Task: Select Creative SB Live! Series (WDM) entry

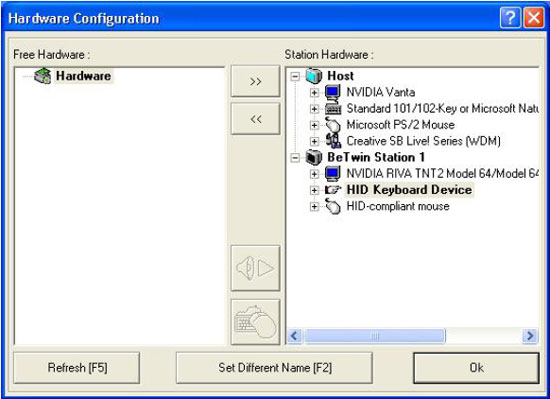Action: pyautogui.click(x=423, y=141)
